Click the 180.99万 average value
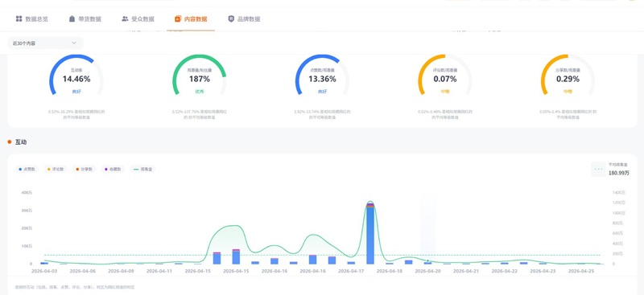 618,173
